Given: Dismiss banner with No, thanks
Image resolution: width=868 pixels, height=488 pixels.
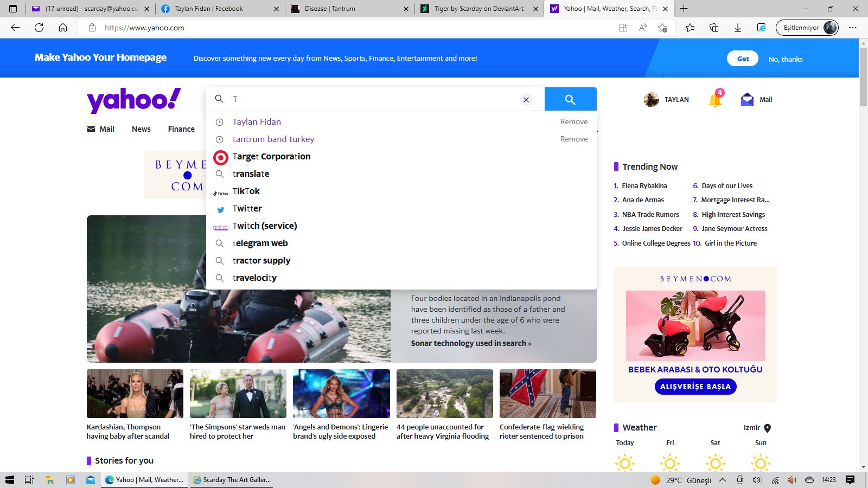Looking at the screenshot, I should pos(786,59).
